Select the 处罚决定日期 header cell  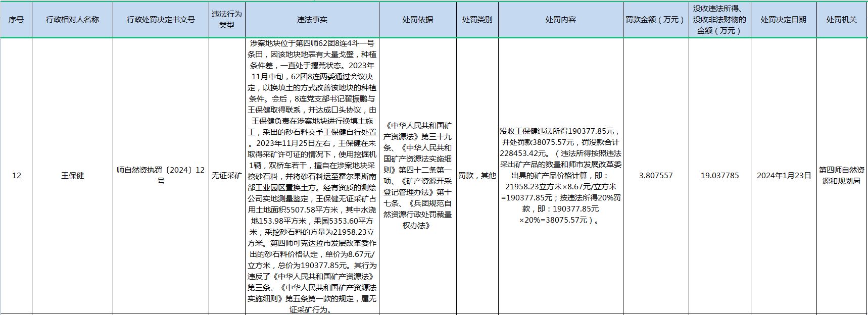tap(784, 20)
